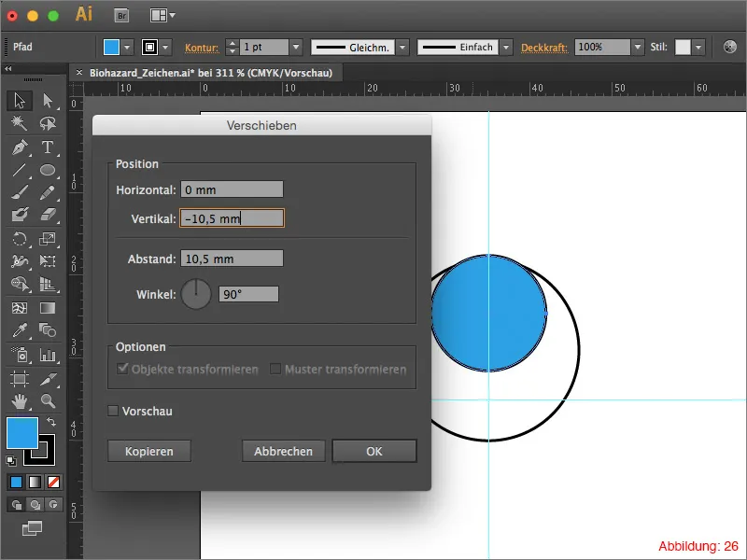The width and height of the screenshot is (747, 560).
Task: Click the Kopieren button
Action: coord(149,451)
